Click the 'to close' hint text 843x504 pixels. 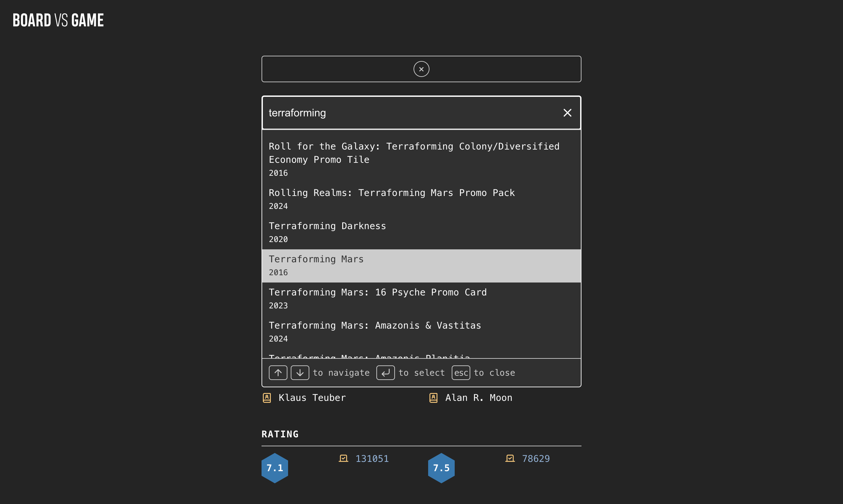(x=494, y=373)
